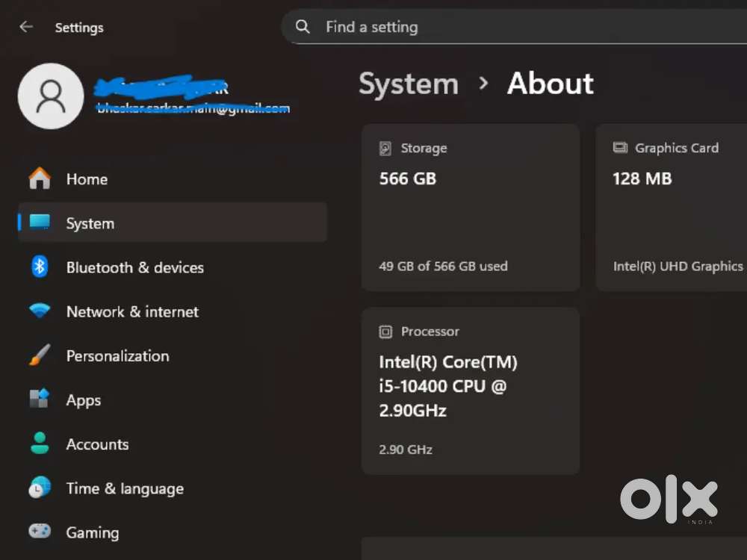747x560 pixels.
Task: Click the chevron between System and About
Action: click(x=483, y=84)
